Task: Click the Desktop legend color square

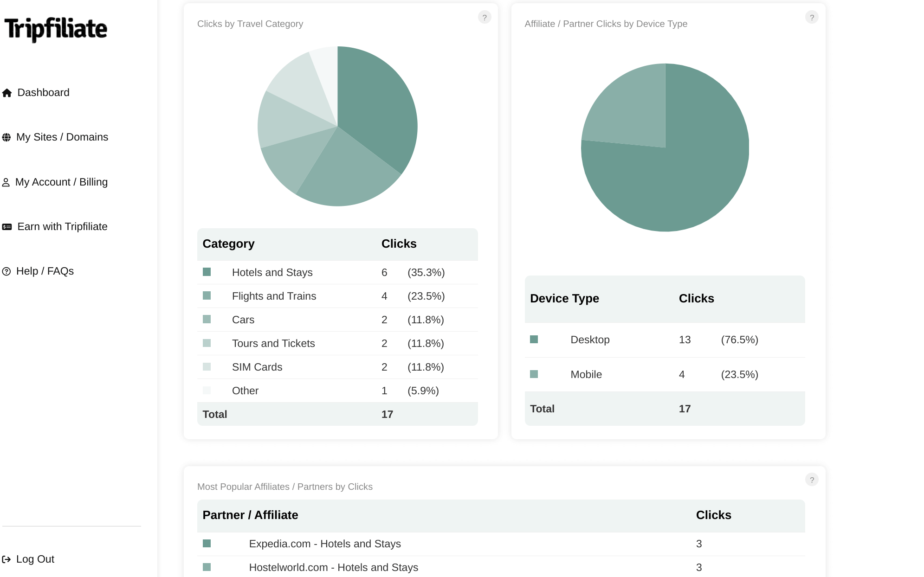Action: pos(534,339)
